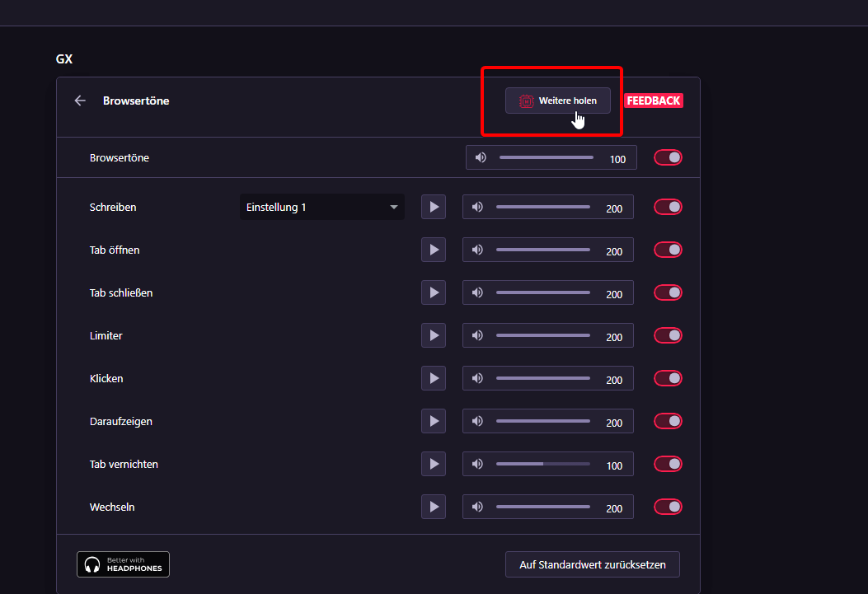
Task: Click the Tab vernichten volume slider
Action: pyautogui.click(x=542, y=464)
